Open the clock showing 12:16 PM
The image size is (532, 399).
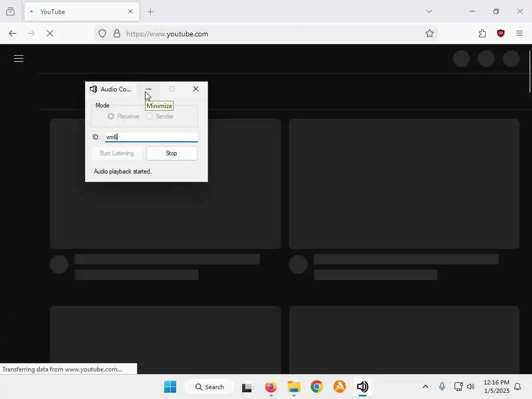pos(496,387)
